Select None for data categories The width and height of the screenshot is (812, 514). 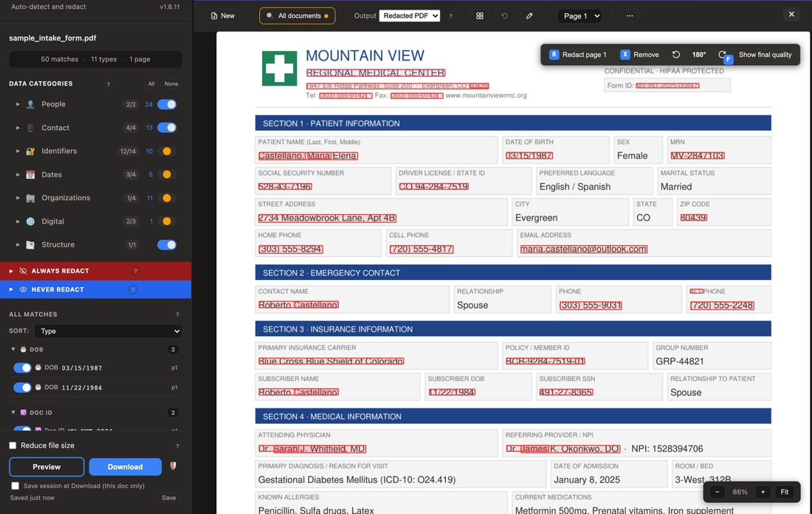171,84
